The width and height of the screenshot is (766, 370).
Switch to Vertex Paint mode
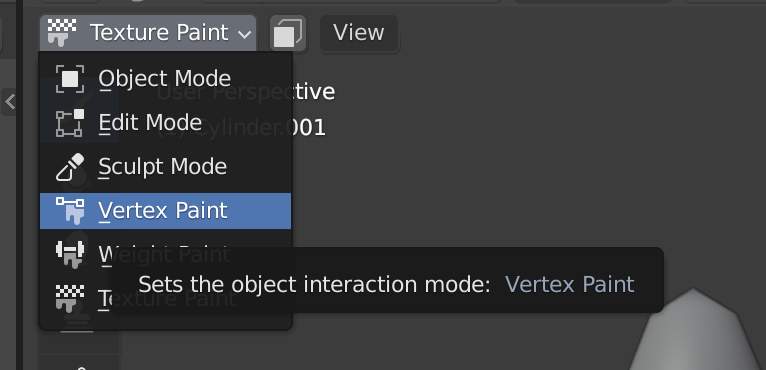pyautogui.click(x=166, y=211)
